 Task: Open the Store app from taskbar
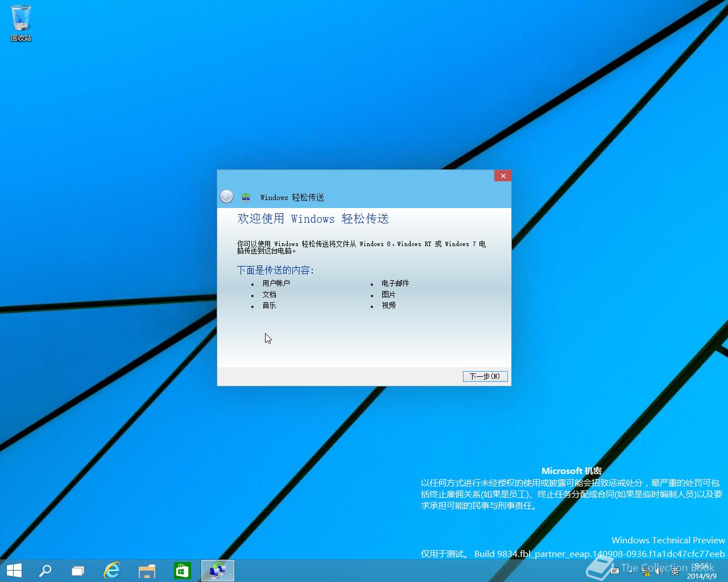(x=182, y=571)
